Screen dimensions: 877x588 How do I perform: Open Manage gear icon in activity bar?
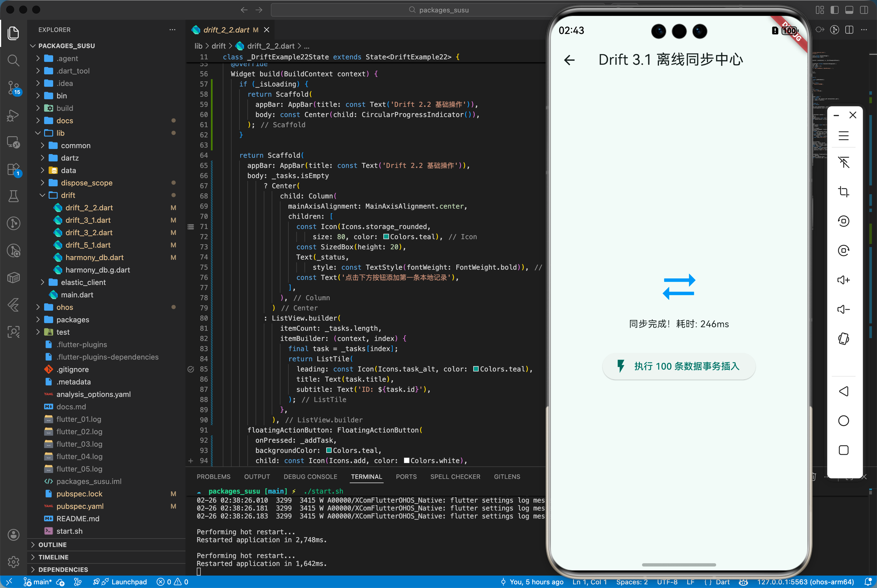coord(14,561)
